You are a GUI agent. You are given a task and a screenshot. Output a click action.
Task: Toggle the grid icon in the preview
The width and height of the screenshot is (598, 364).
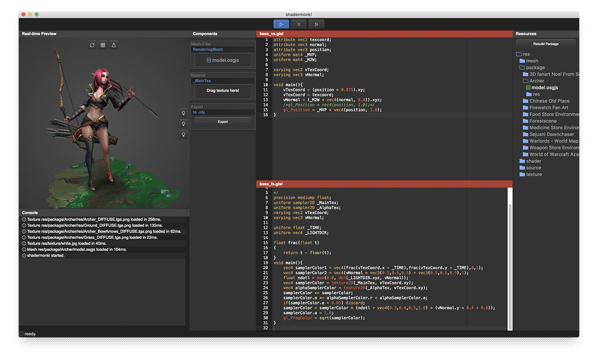click(x=103, y=45)
